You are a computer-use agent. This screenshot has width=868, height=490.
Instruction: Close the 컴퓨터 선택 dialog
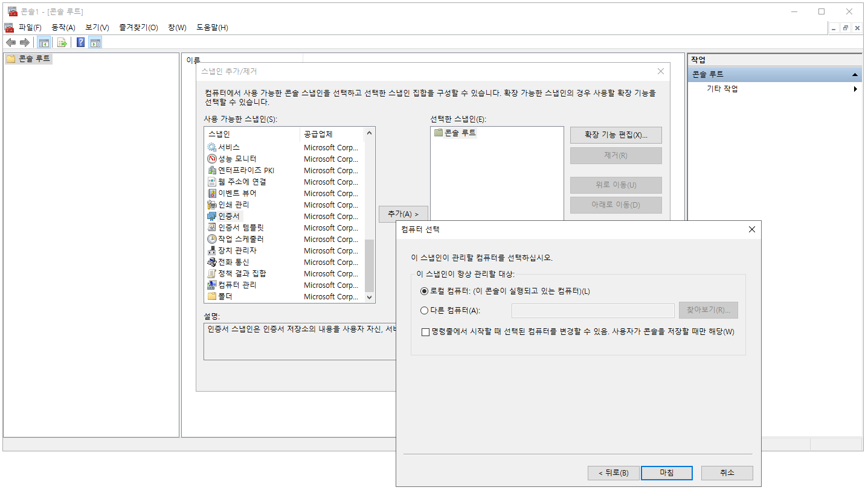tap(751, 230)
